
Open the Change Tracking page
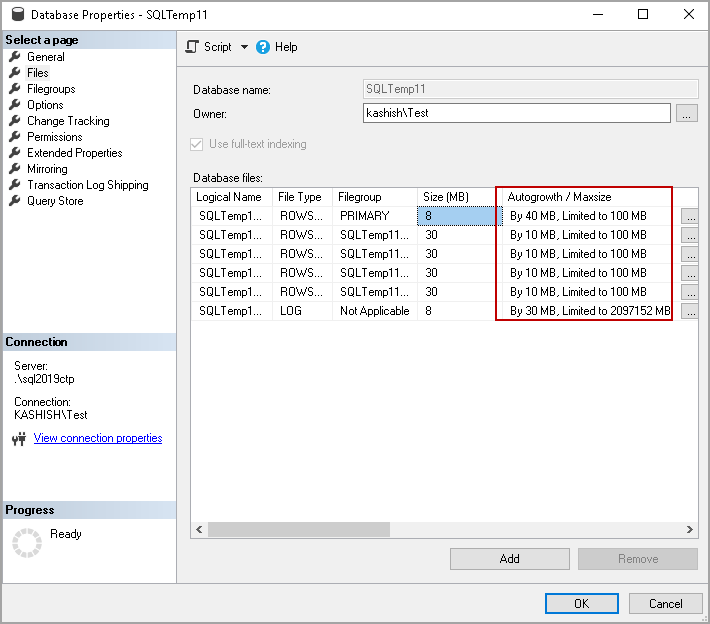(x=68, y=121)
